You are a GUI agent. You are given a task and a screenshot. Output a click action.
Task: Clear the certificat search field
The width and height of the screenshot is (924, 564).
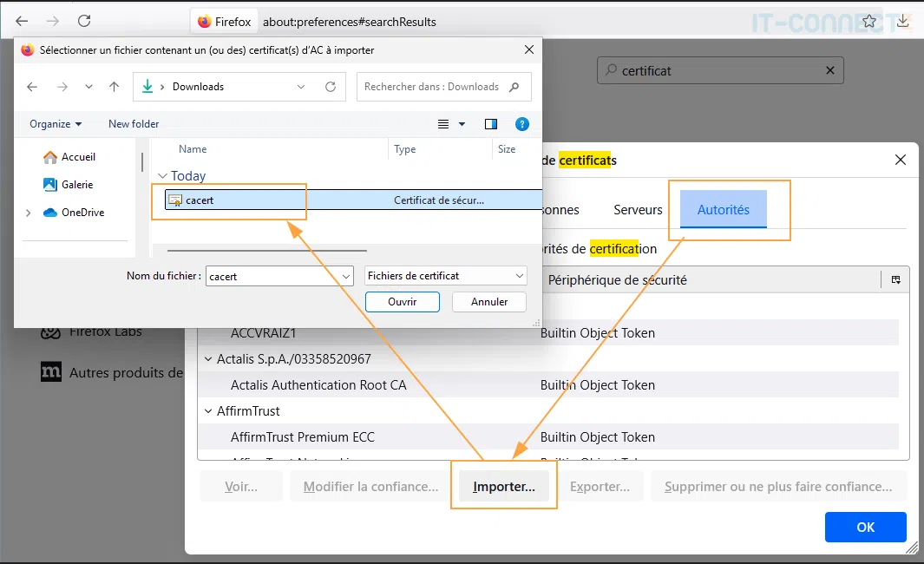[x=829, y=71]
